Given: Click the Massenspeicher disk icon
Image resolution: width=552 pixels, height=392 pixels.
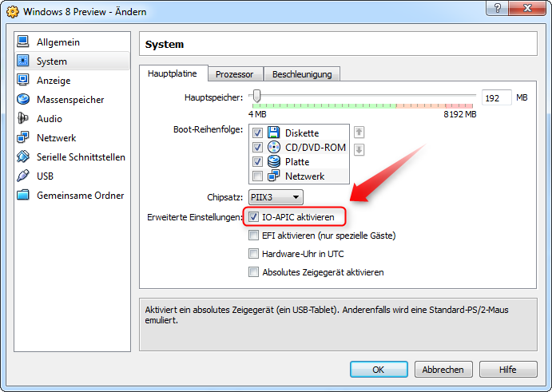Looking at the screenshot, I should [23, 99].
